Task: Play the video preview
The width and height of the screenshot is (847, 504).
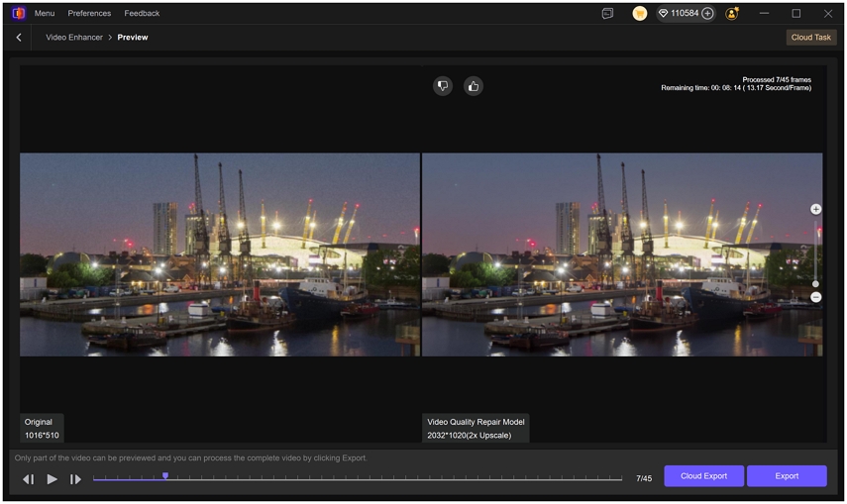Action: coord(53,479)
